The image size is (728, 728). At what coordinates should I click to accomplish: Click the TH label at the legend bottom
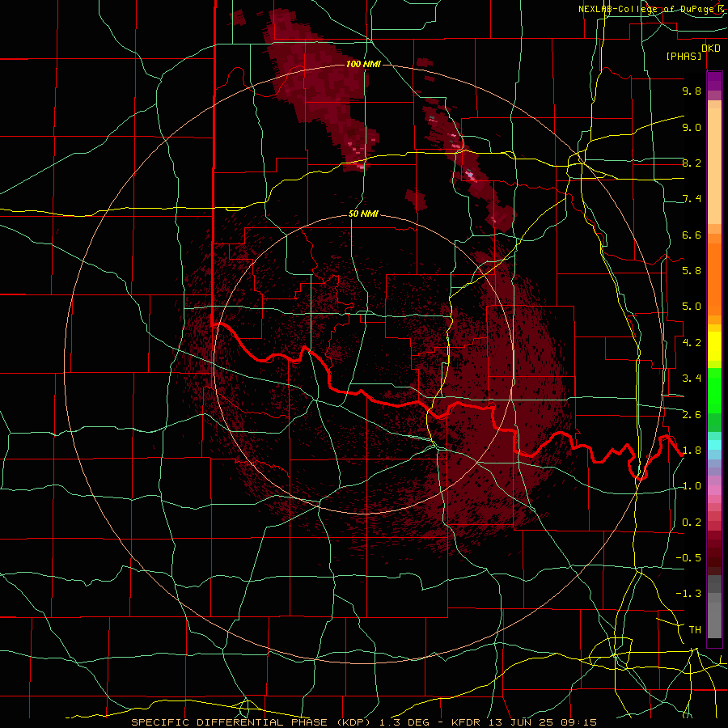tap(695, 630)
